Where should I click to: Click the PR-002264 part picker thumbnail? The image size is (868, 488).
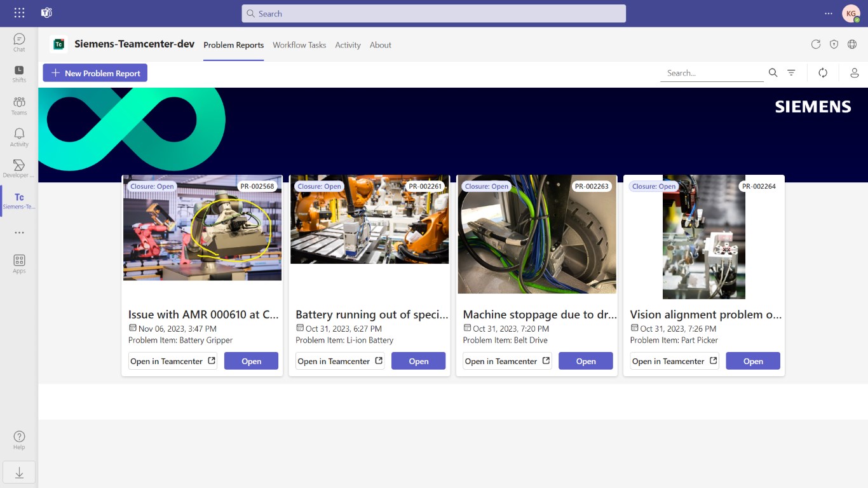[704, 237]
